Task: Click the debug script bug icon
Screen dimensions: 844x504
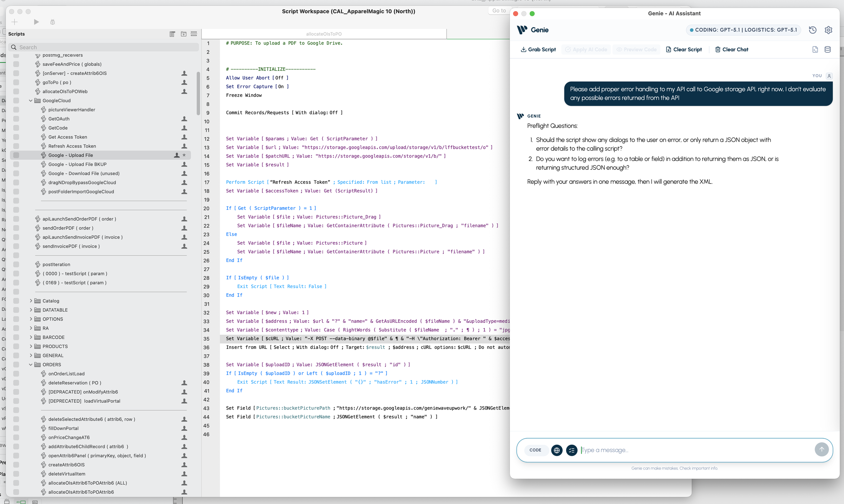Action: point(53,22)
